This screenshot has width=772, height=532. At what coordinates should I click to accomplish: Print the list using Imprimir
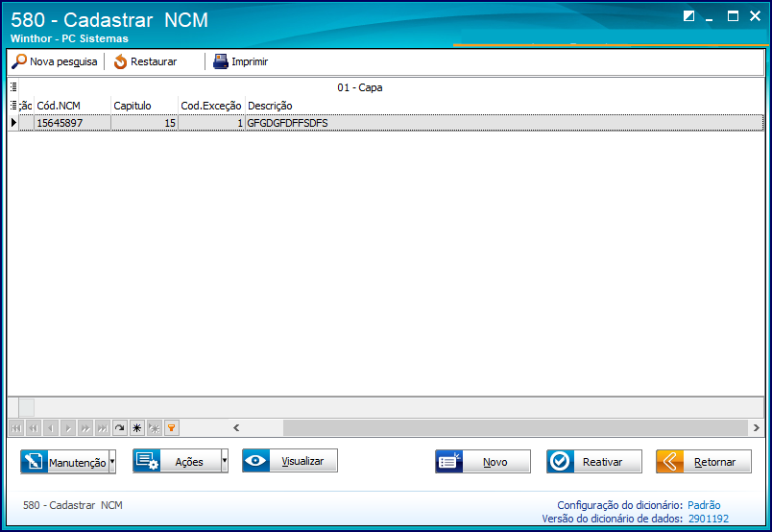pyautogui.click(x=241, y=61)
